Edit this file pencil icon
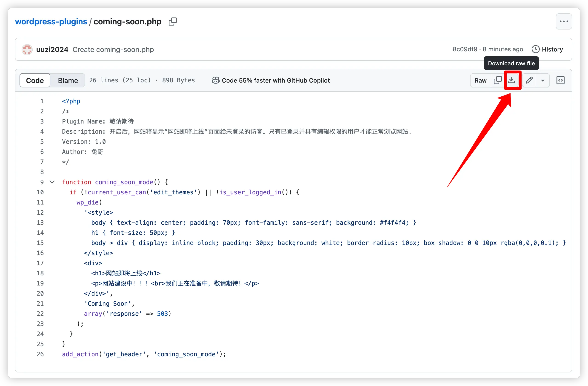Image resolution: width=588 pixels, height=386 pixels. pyautogui.click(x=529, y=80)
